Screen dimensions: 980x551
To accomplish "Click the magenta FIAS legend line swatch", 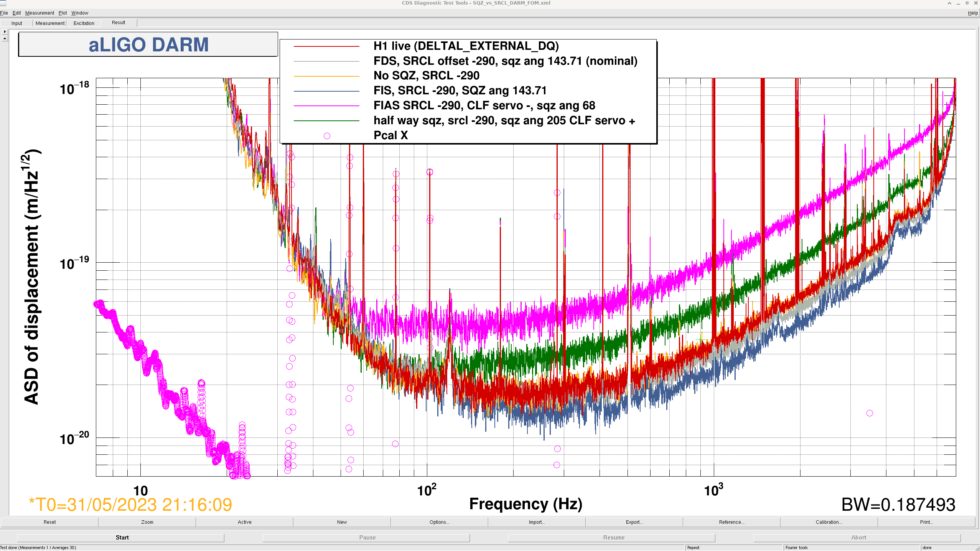I will coord(326,106).
